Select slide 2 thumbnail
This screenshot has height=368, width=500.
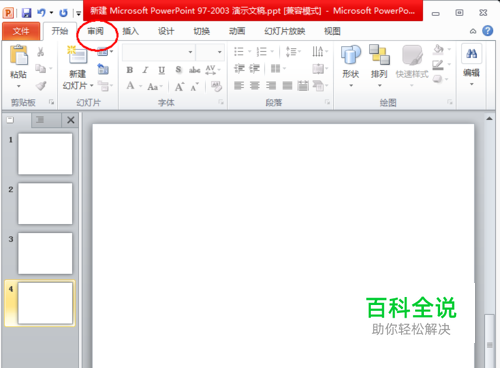tap(45, 203)
